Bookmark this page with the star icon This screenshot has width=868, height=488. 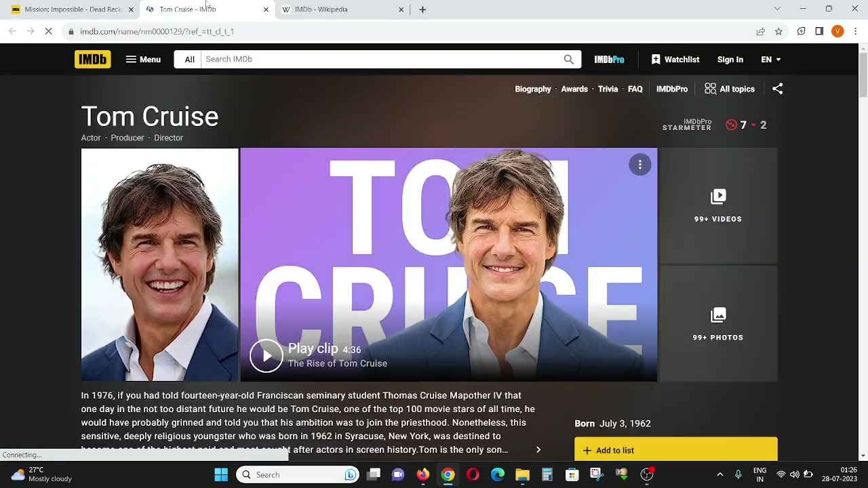click(x=778, y=31)
